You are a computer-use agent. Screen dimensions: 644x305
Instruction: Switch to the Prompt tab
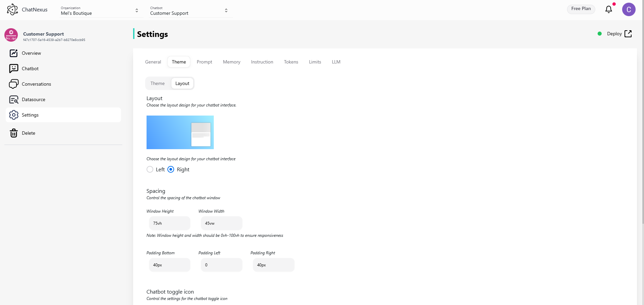tap(204, 62)
